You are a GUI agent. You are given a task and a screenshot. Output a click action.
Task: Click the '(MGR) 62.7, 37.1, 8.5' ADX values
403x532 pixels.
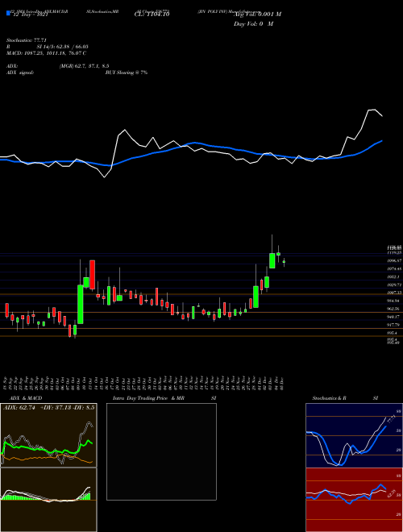click(84, 66)
